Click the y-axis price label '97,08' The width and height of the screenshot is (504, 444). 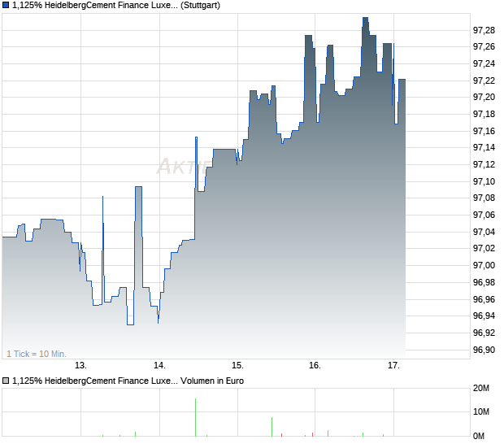point(484,198)
